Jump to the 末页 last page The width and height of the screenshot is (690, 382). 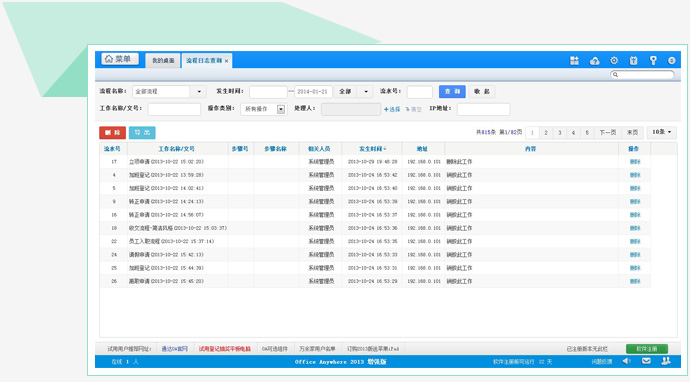tap(632, 132)
